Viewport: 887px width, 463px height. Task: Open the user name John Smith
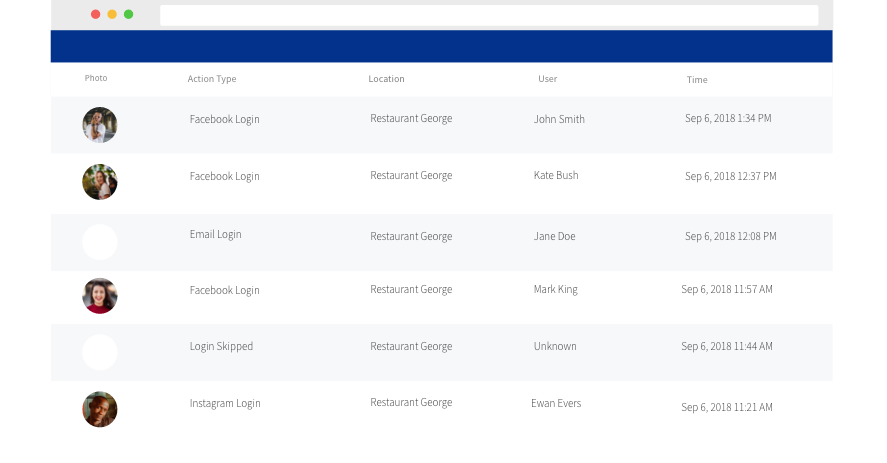click(x=559, y=119)
